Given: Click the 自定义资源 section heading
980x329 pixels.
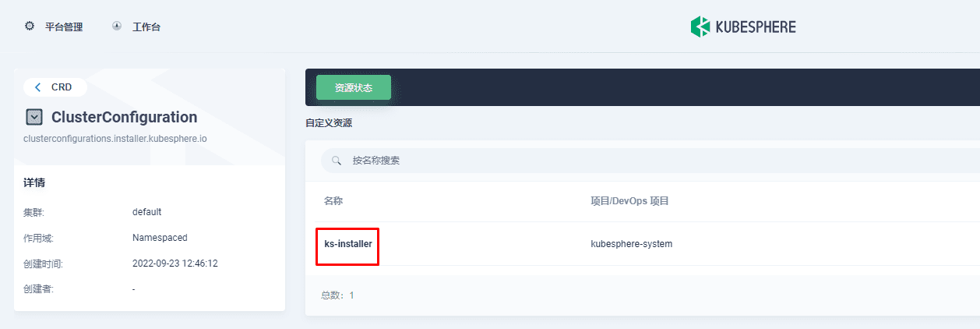Looking at the screenshot, I should [x=329, y=122].
